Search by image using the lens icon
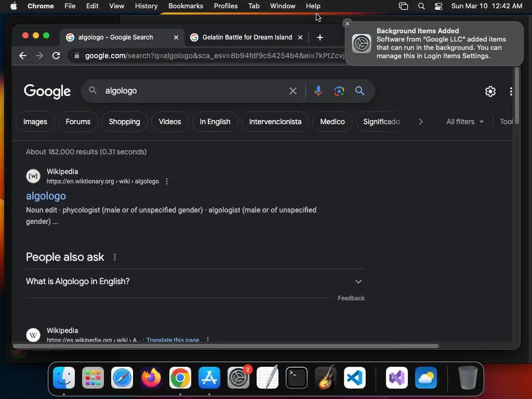 point(339,91)
